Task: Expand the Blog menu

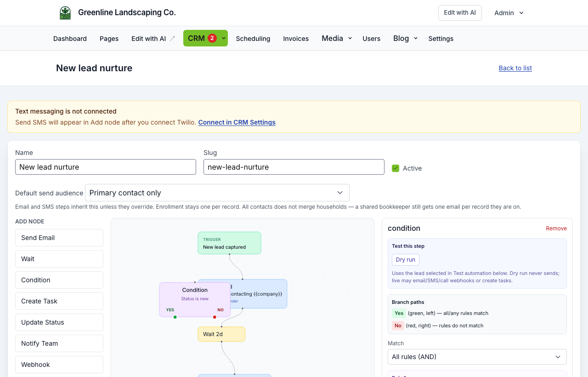Action: pos(406,38)
